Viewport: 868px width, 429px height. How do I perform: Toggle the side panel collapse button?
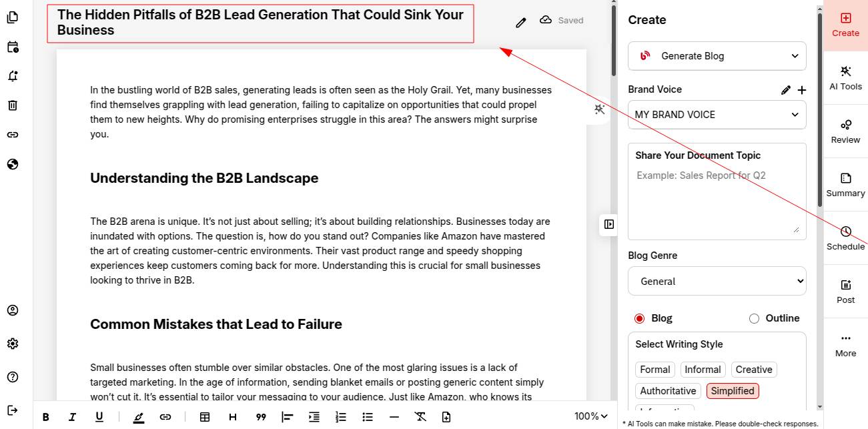pos(608,224)
